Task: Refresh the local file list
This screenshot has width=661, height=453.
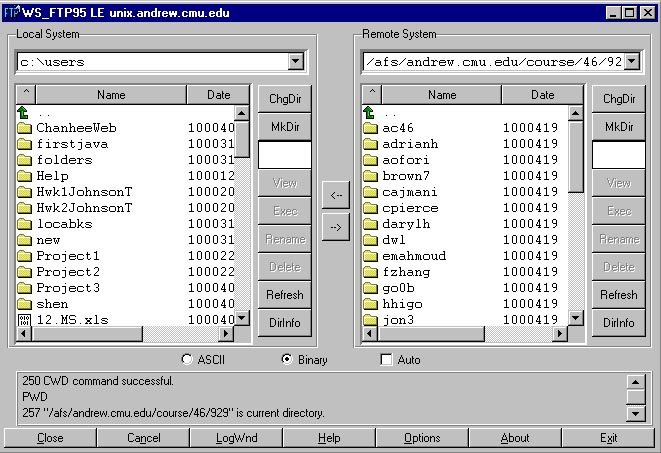Action: pos(285,295)
